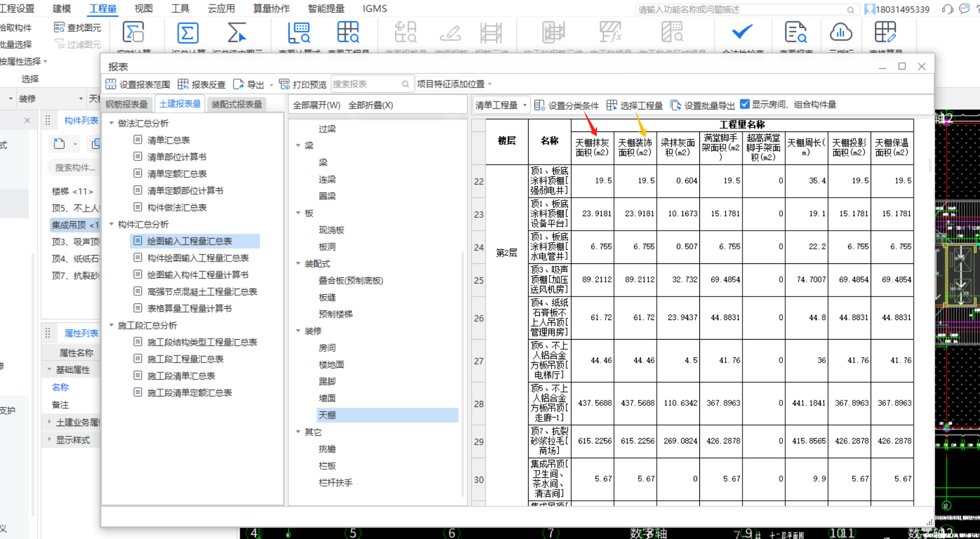Open the 云应用 ribbon tab

(221, 8)
